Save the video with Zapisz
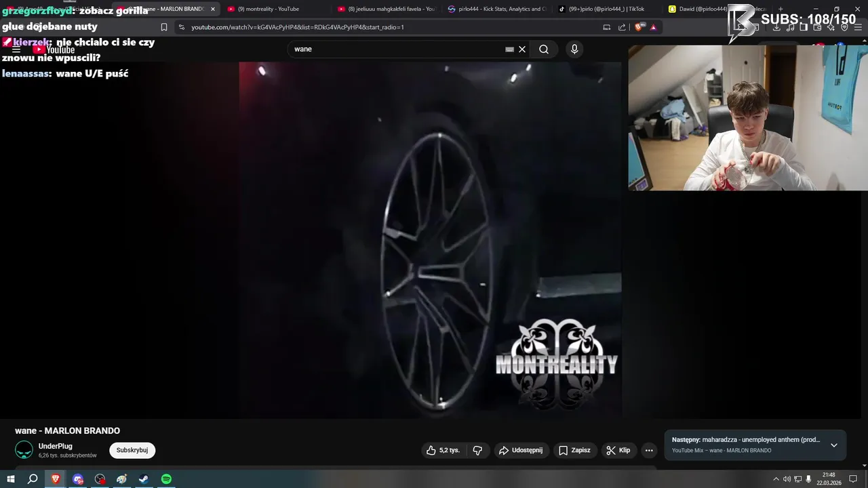This screenshot has width=868, height=488. point(574,450)
